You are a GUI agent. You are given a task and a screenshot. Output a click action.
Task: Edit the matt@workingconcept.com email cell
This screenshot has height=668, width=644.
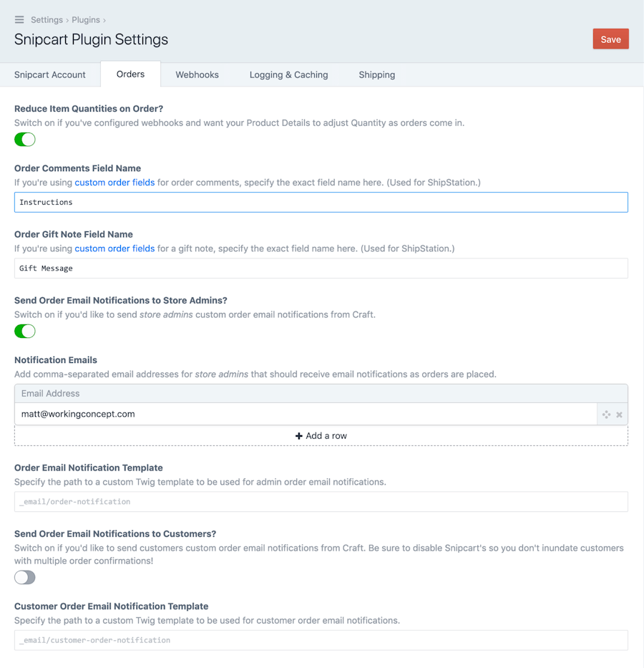coord(306,414)
